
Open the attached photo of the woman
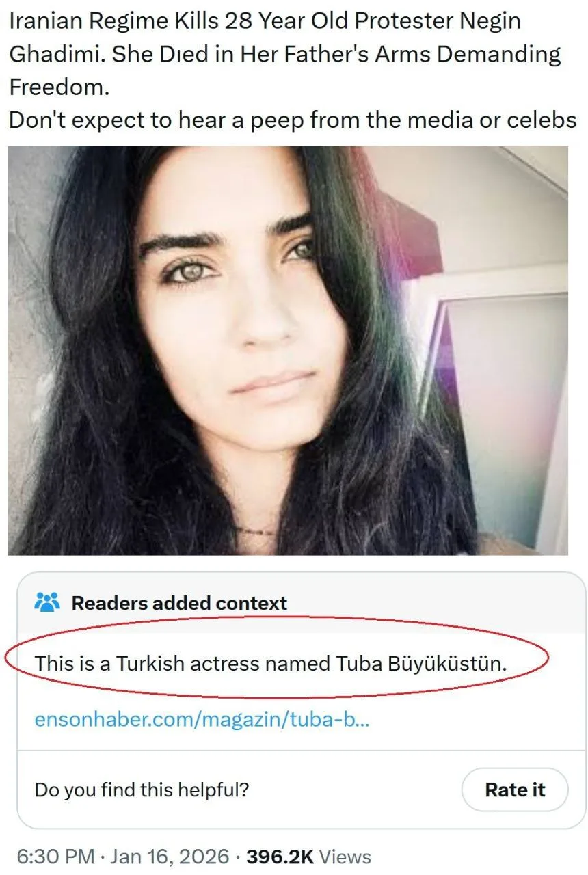[x=288, y=350]
